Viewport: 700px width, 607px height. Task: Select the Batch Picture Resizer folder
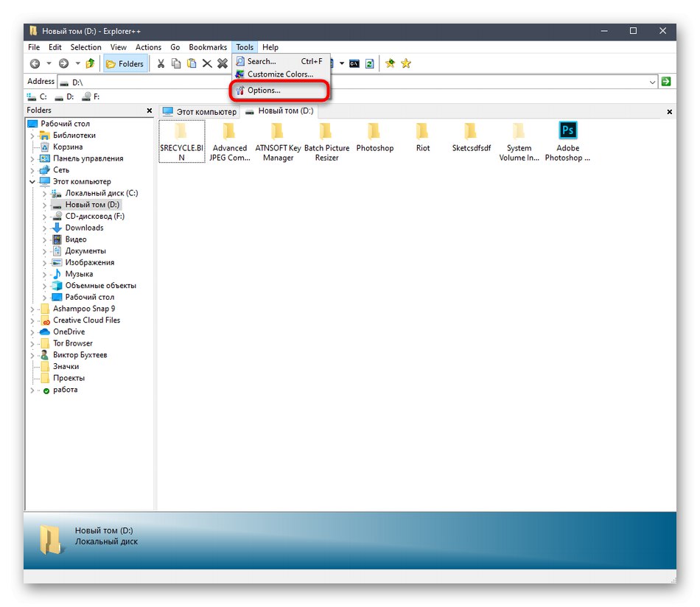(x=326, y=141)
